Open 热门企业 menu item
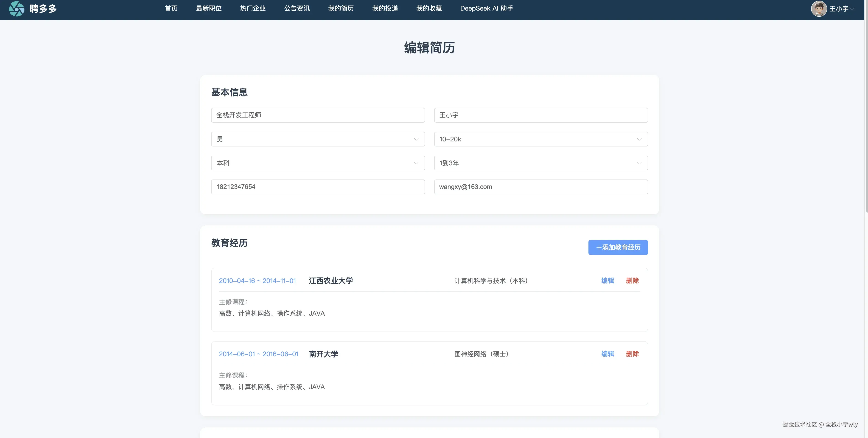The height and width of the screenshot is (438, 868). point(253,8)
